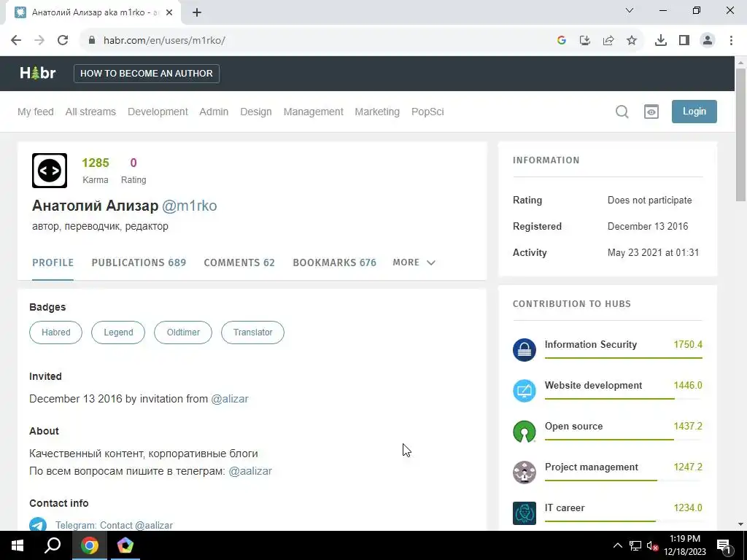Click the share page icon
This screenshot has width=747, height=560.
pos(608,41)
